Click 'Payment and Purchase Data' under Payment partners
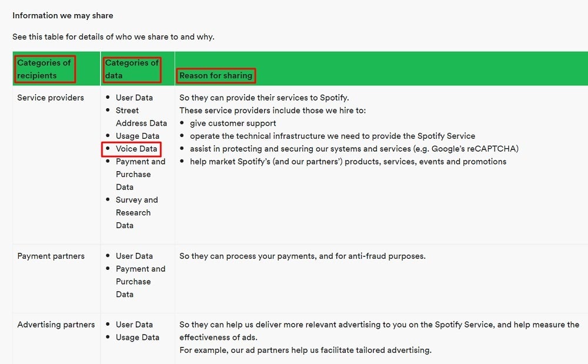This screenshot has height=364, width=588. pos(141,282)
